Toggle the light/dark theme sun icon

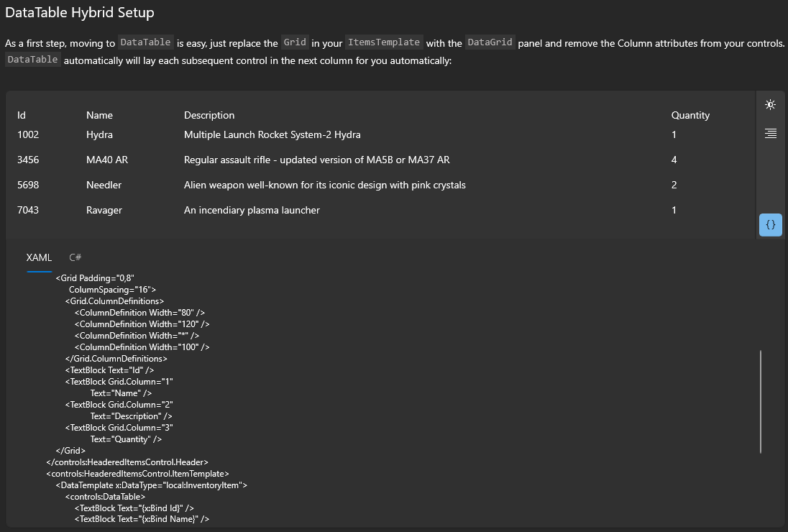click(770, 105)
